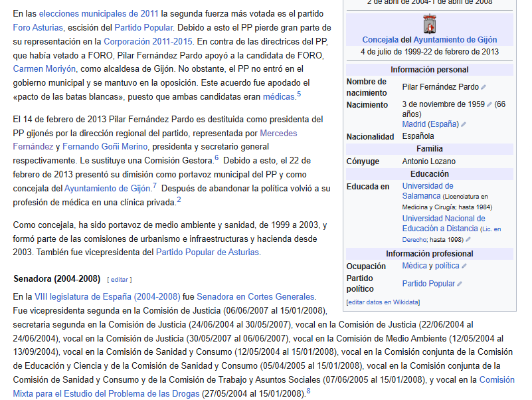Click pencil icon next to Pilar Fernández Pardo name
This screenshot has width=532, height=400.
(484, 87)
